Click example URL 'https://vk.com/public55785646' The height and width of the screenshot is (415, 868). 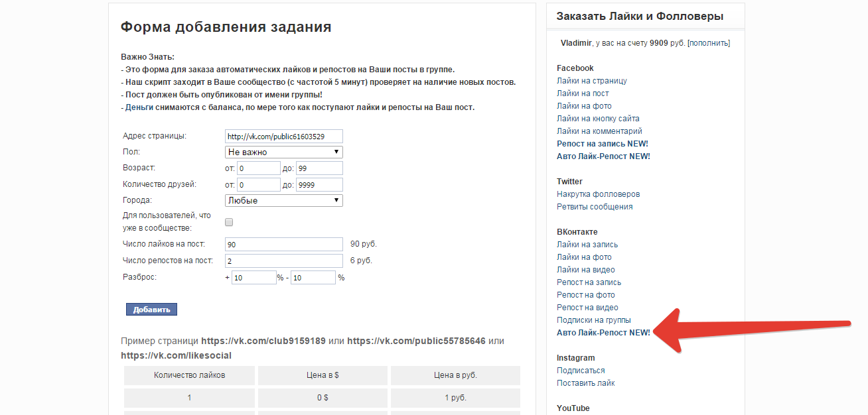(416, 341)
